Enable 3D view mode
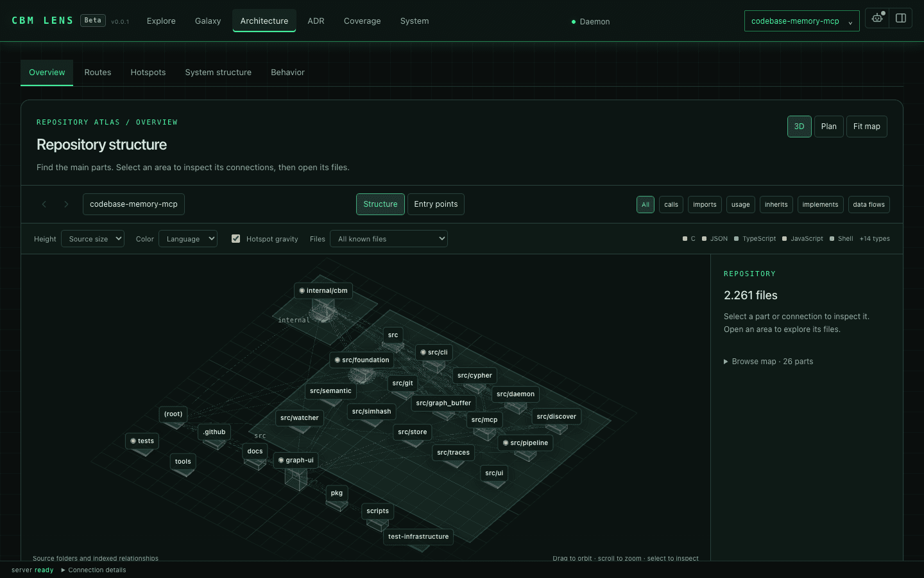 (800, 127)
